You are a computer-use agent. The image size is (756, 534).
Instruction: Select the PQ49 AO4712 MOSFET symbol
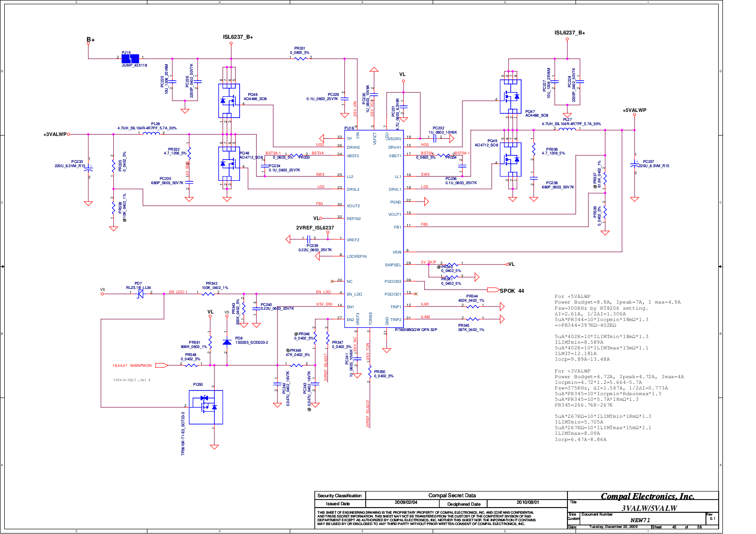click(x=511, y=160)
